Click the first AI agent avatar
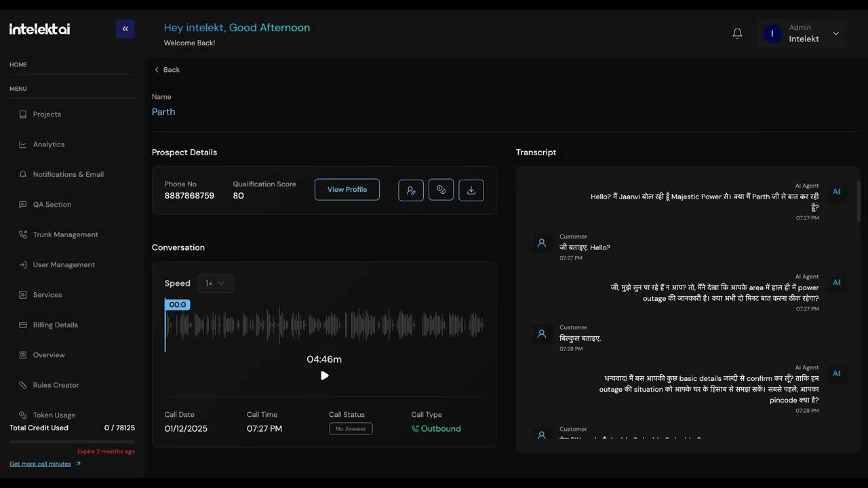 pyautogui.click(x=836, y=192)
